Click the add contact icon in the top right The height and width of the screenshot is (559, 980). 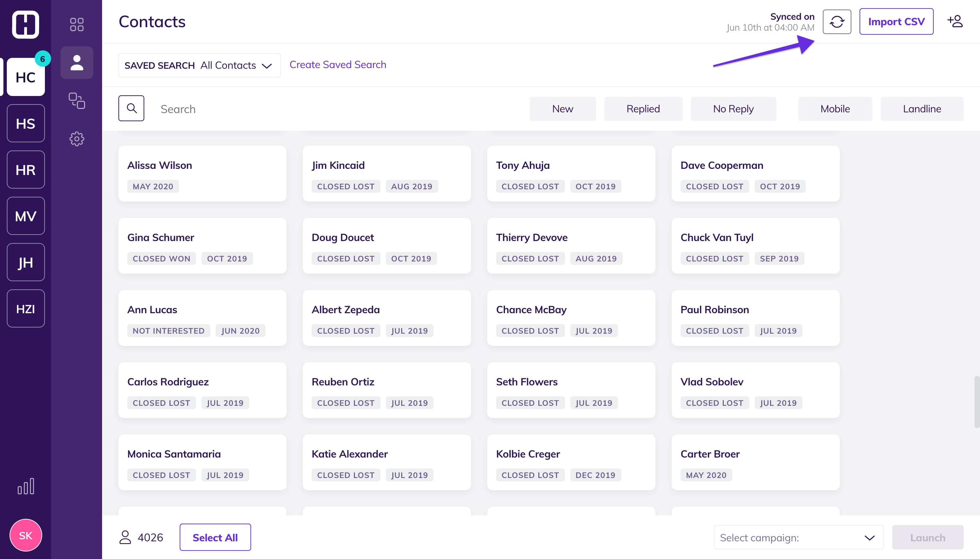[x=955, y=21]
